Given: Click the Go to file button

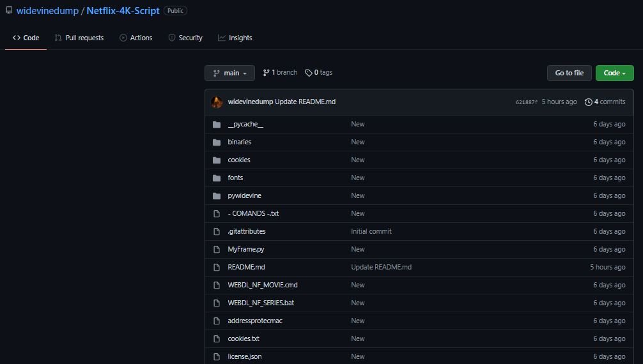Looking at the screenshot, I should 569,73.
